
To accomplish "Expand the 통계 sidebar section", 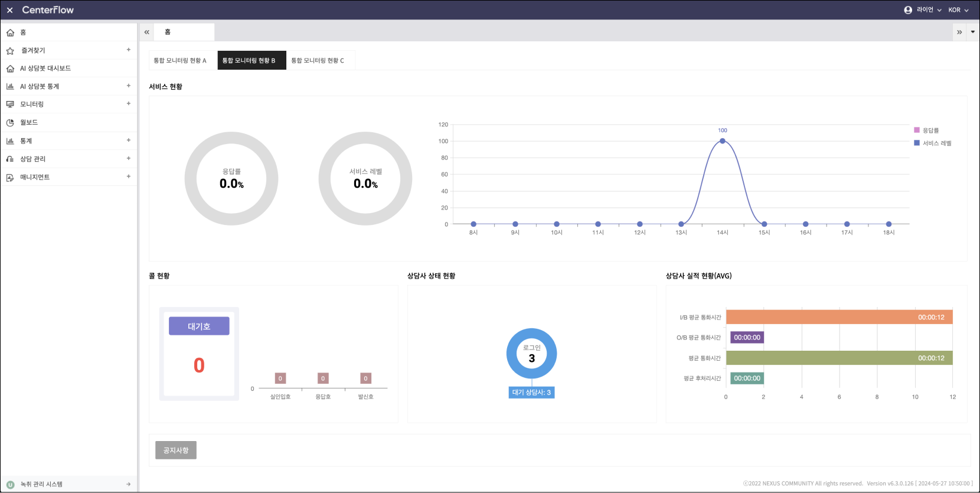I will tap(128, 141).
